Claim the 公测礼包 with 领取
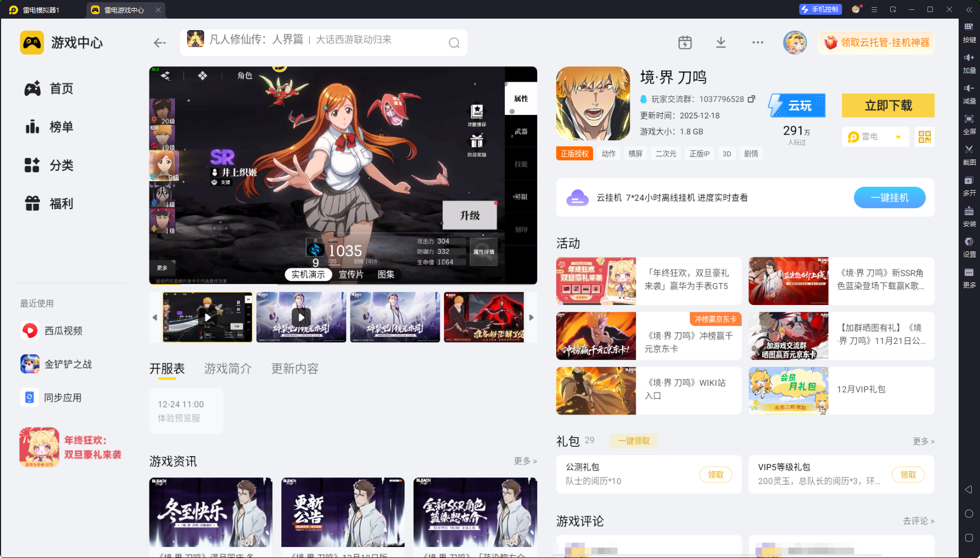The height and width of the screenshot is (558, 980). point(716,475)
